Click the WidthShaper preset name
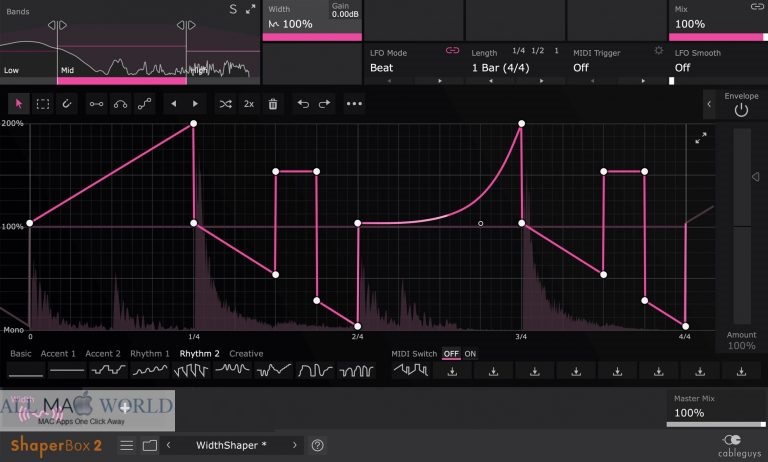The height and width of the screenshot is (462, 768). [231, 445]
